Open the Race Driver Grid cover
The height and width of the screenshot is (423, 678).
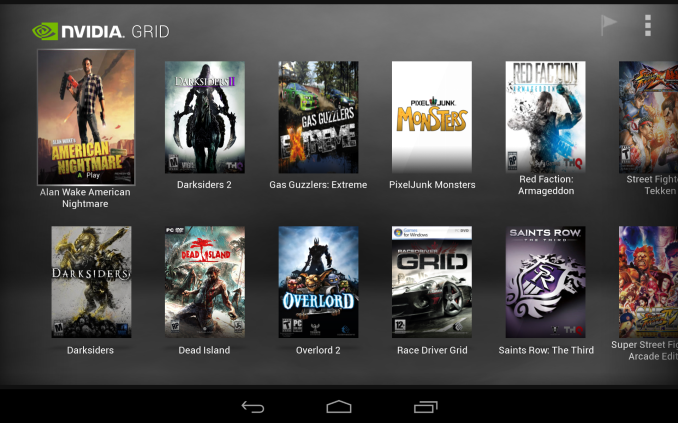pyautogui.click(x=432, y=282)
